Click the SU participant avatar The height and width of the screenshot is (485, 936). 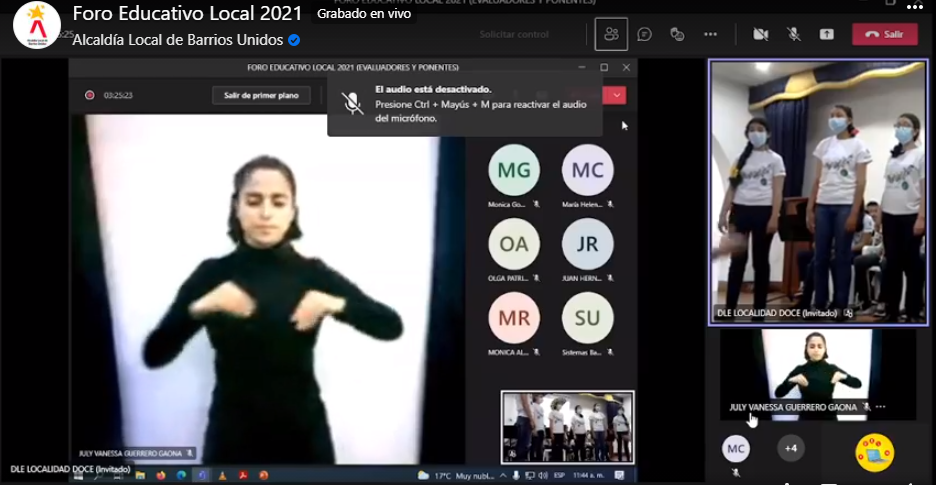[587, 319]
